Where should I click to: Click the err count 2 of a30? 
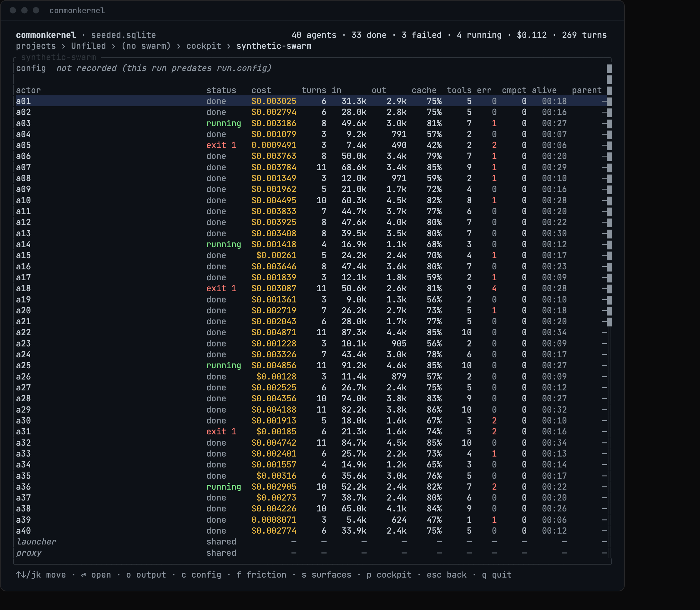(494, 420)
